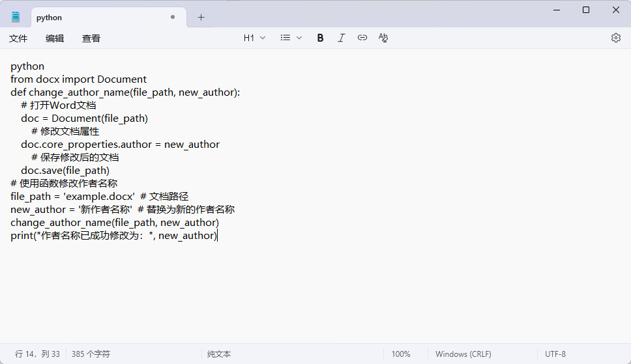Open Notepad settings gear
This screenshot has height=364, width=631.
point(615,38)
